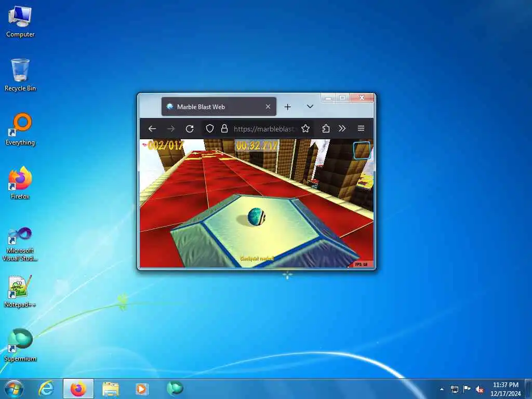Select the Firefox desktop shortcut
This screenshot has height=399, width=532.
[x=20, y=183]
